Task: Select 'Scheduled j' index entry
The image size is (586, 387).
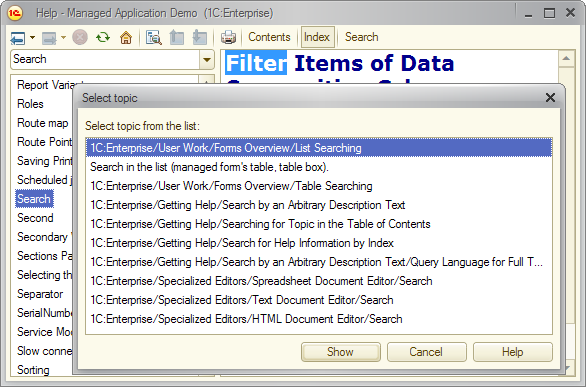Action: pos(44,180)
